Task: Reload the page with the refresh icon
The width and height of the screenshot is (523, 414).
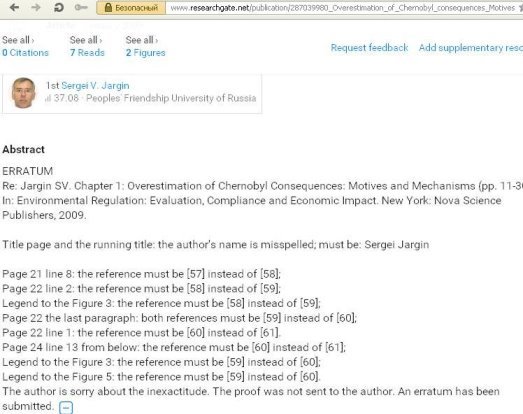Action: click(59, 7)
